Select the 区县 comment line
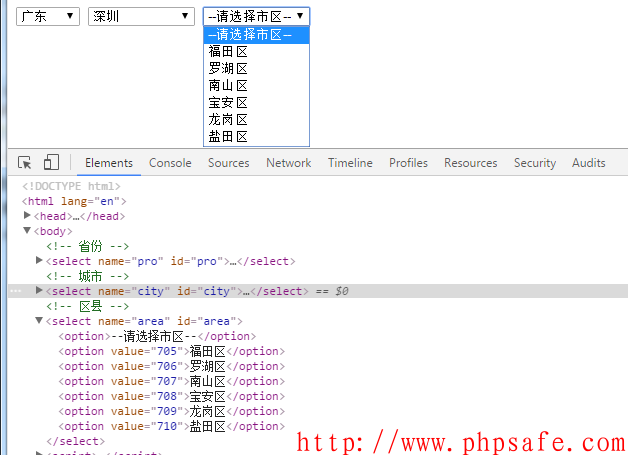This screenshot has width=628, height=455. point(88,306)
